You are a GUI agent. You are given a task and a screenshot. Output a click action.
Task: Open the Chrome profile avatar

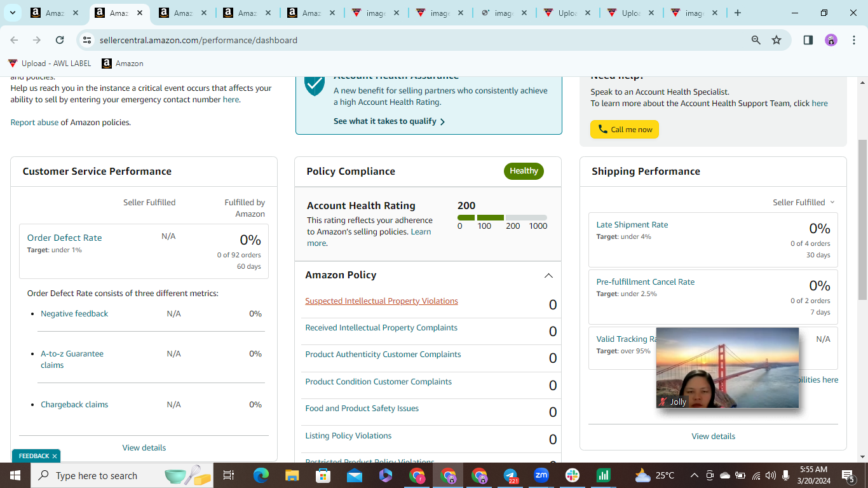click(831, 40)
